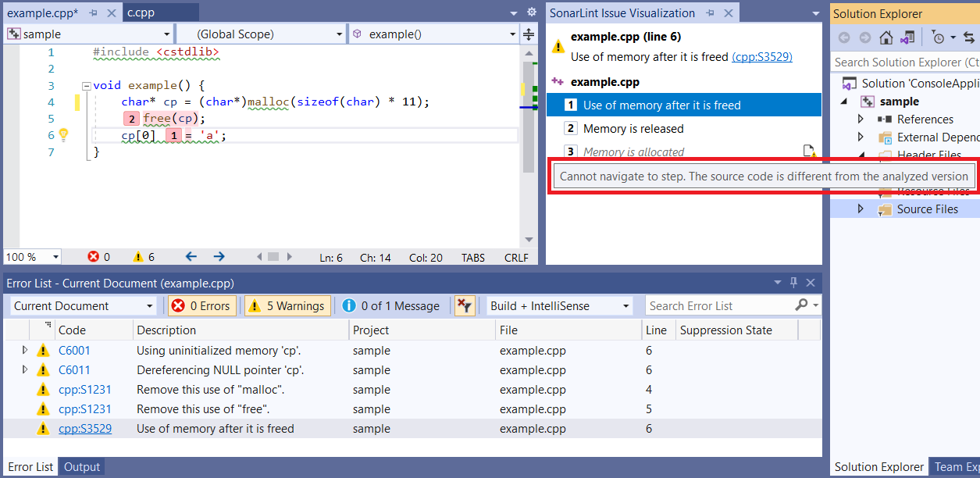Open the (cpp:S3529) rule description link
This screenshot has width=980, height=478.
click(761, 56)
